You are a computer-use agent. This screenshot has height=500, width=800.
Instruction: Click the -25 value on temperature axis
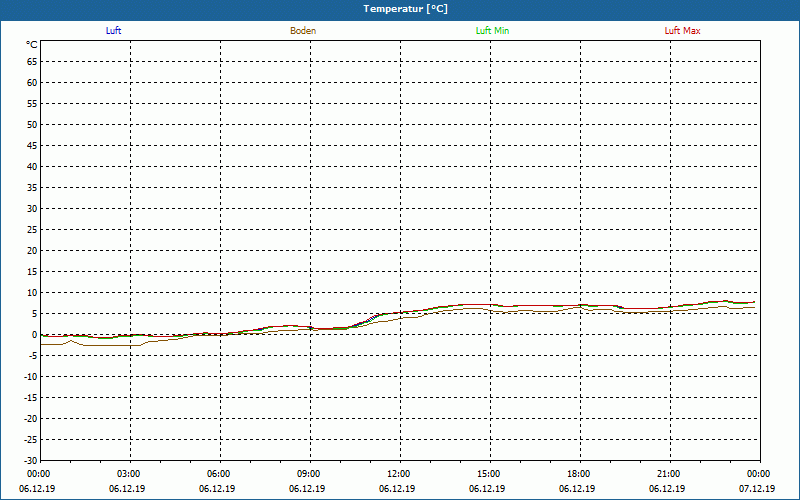click(31, 440)
